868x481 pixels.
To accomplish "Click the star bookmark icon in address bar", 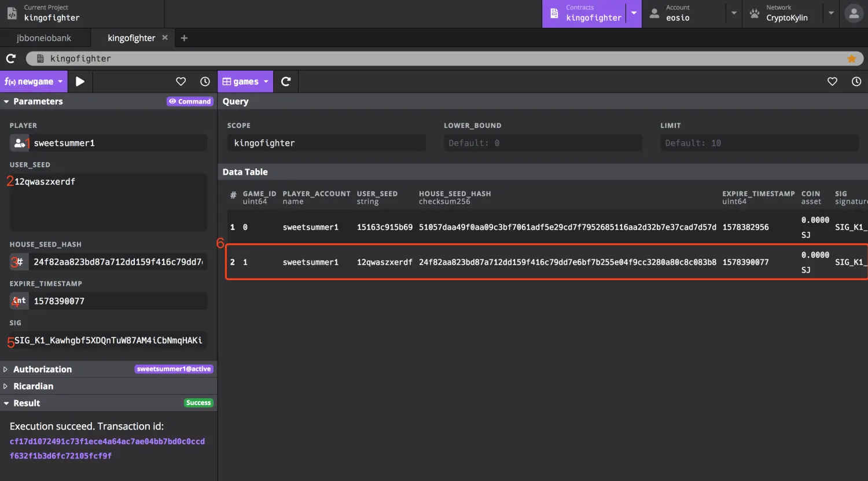I will coord(851,58).
